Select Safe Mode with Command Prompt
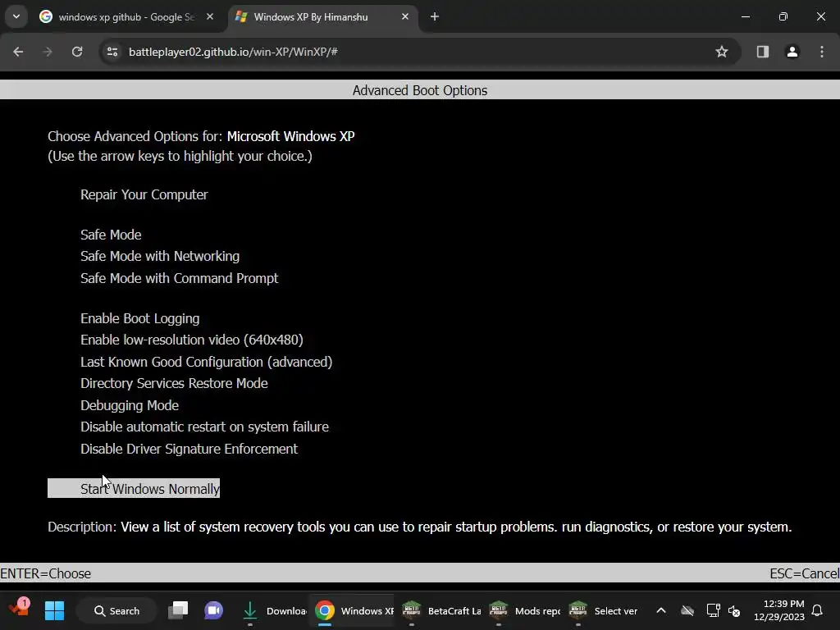The width and height of the screenshot is (840, 630). click(x=180, y=278)
